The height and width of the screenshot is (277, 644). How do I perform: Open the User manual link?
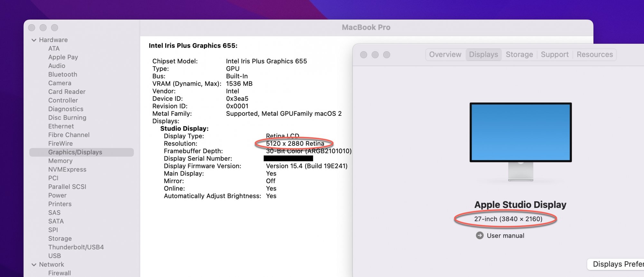coord(506,236)
